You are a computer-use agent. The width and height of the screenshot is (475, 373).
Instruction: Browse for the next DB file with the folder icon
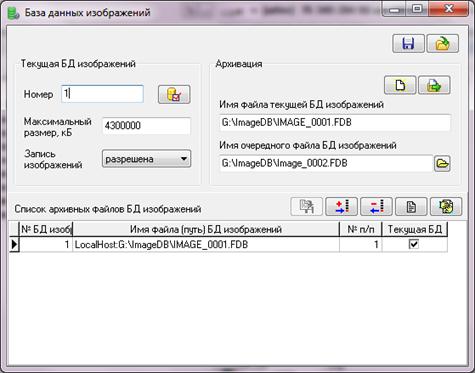(442, 163)
